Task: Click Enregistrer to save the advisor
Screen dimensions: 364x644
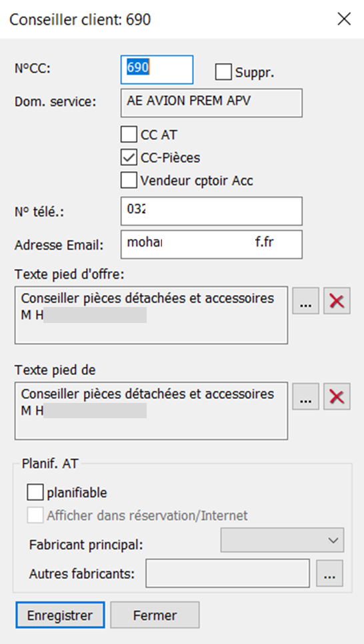Action: click(61, 615)
